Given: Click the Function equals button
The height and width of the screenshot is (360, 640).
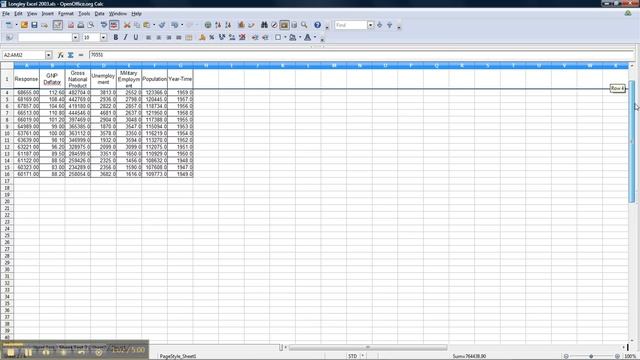Looking at the screenshot, I should coord(81,55).
